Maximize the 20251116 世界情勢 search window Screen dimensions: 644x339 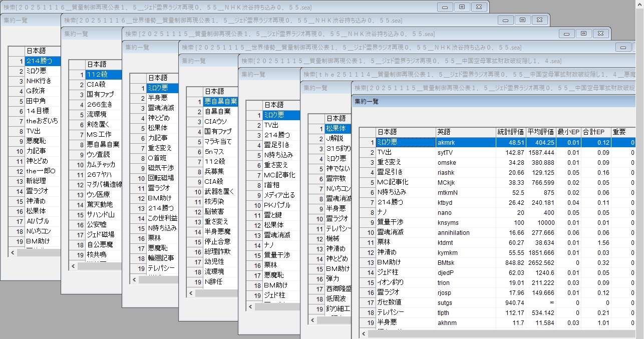point(522,20)
